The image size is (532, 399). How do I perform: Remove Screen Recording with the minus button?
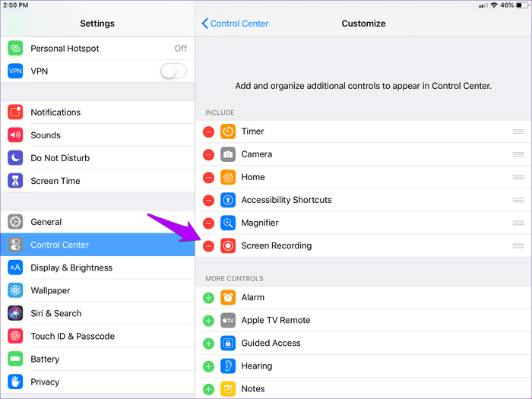click(x=208, y=245)
